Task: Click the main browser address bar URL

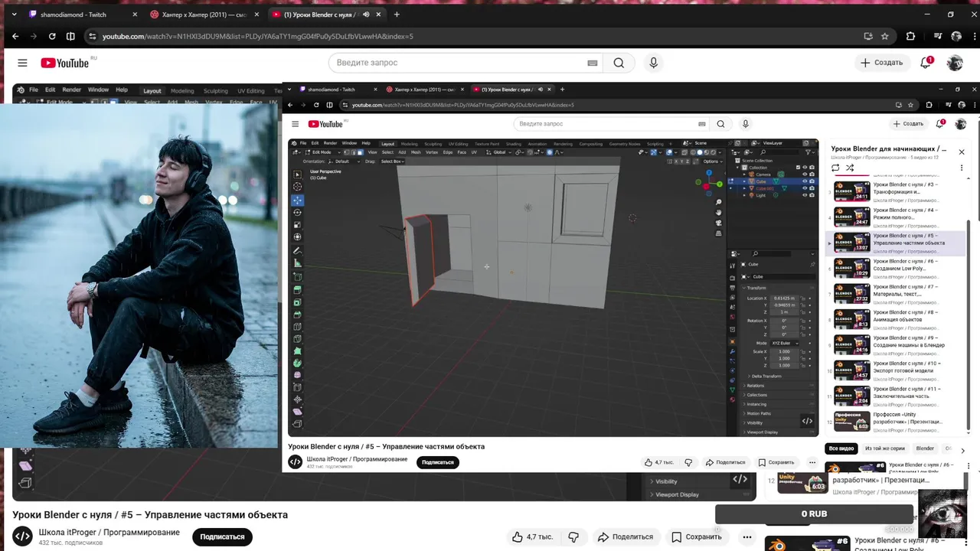Action: [x=257, y=36]
